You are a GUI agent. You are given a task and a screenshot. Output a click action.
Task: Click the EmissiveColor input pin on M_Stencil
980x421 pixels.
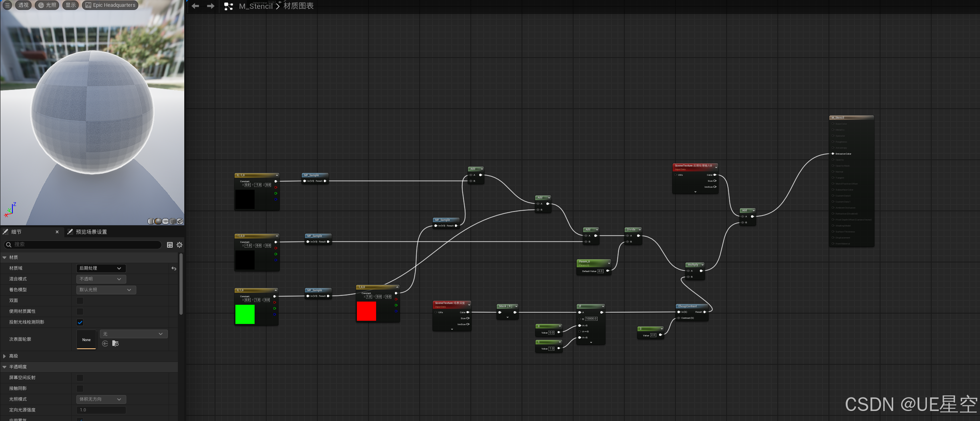point(833,154)
